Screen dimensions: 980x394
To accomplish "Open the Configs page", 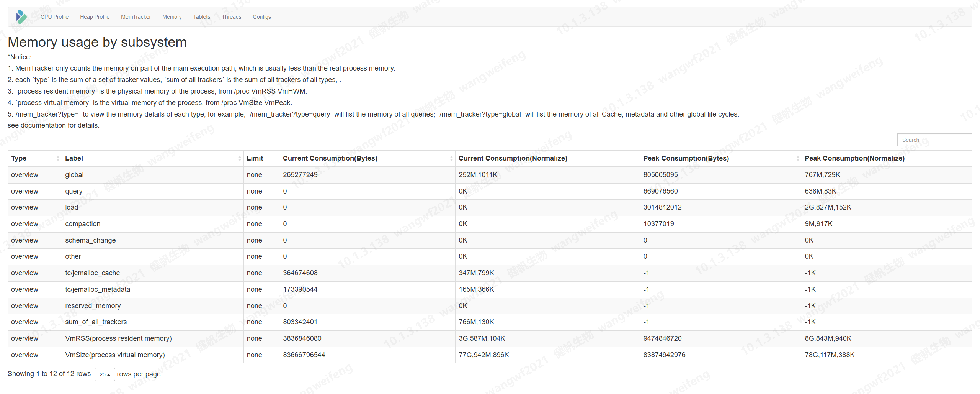I will [261, 17].
